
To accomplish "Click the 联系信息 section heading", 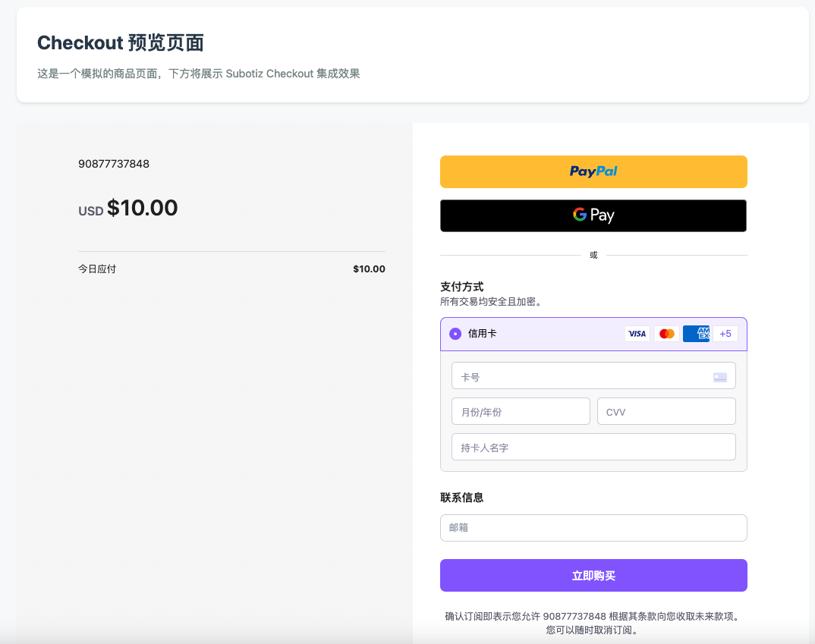I will point(461,498).
